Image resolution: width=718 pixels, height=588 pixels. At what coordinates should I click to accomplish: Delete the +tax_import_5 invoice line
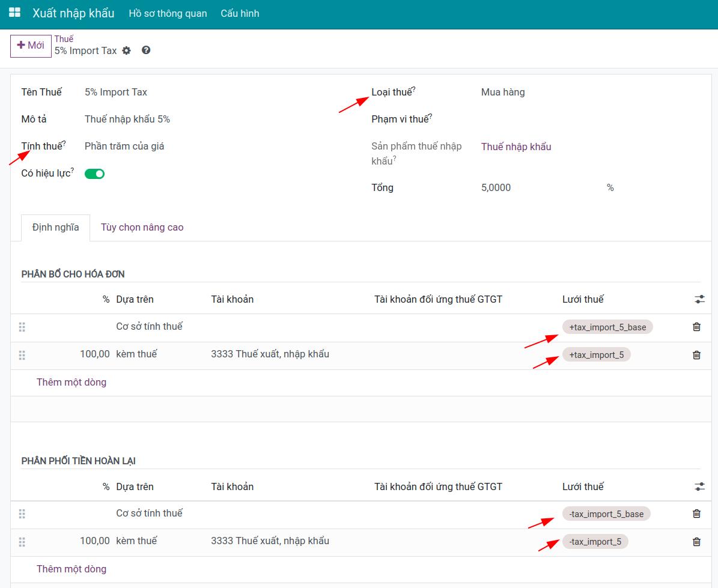coord(696,355)
